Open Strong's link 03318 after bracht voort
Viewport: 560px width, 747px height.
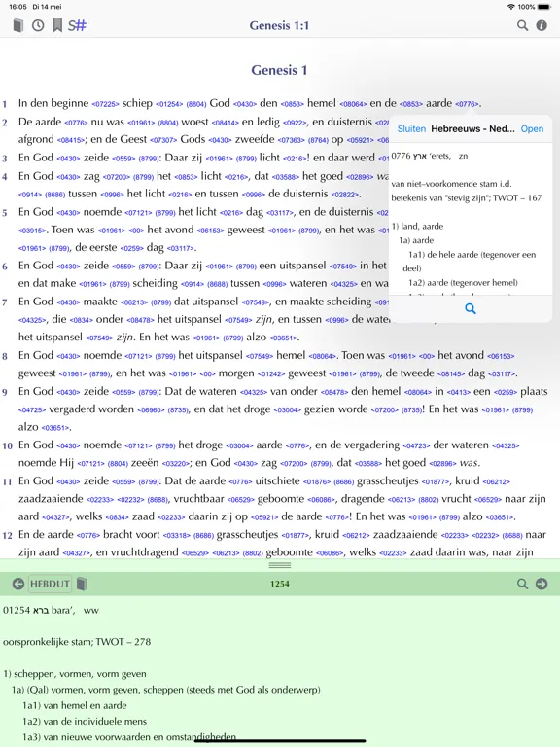[x=177, y=536]
